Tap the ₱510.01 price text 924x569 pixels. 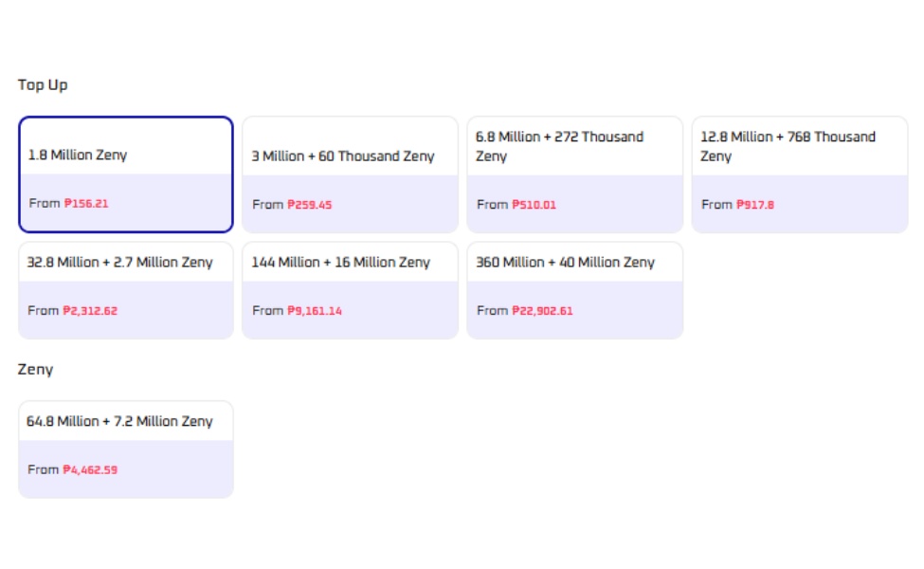point(534,205)
